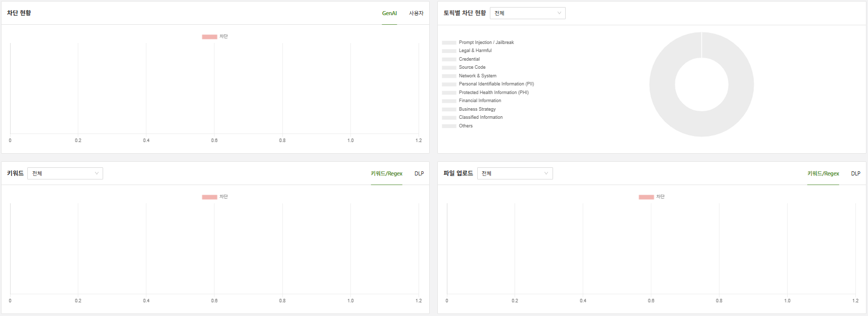Click the Personal Identifiable Information (PII) legend
Viewport: 868px width, 316px height.
click(x=496, y=84)
